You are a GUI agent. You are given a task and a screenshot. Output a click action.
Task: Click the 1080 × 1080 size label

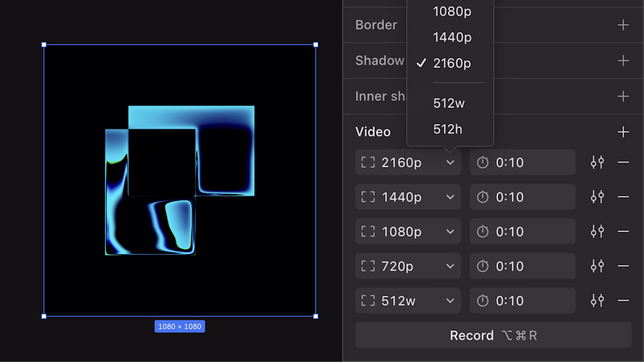tap(180, 326)
